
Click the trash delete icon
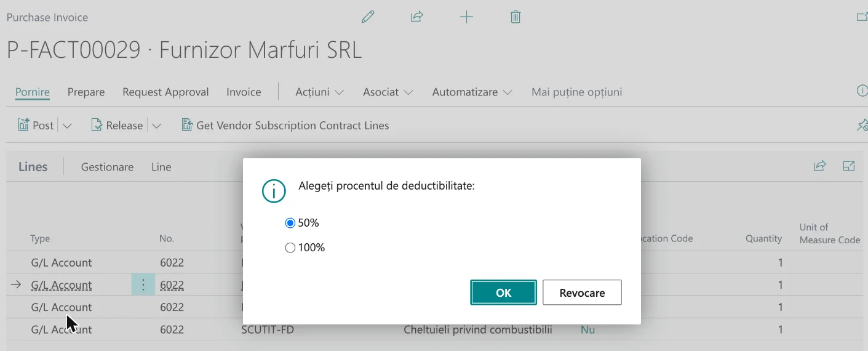[x=516, y=17]
